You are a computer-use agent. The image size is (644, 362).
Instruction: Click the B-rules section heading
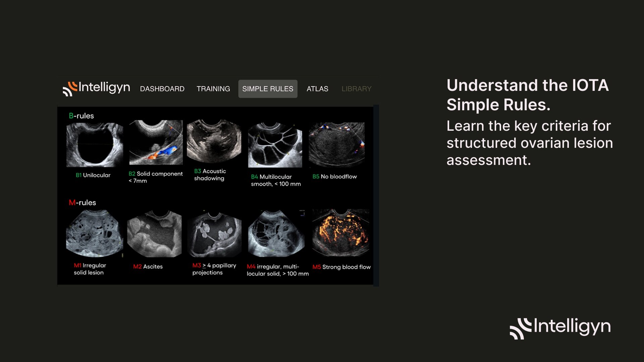81,116
